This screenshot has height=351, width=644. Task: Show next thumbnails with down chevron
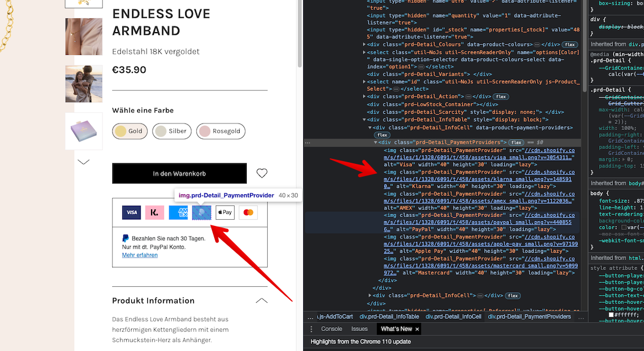tap(84, 162)
